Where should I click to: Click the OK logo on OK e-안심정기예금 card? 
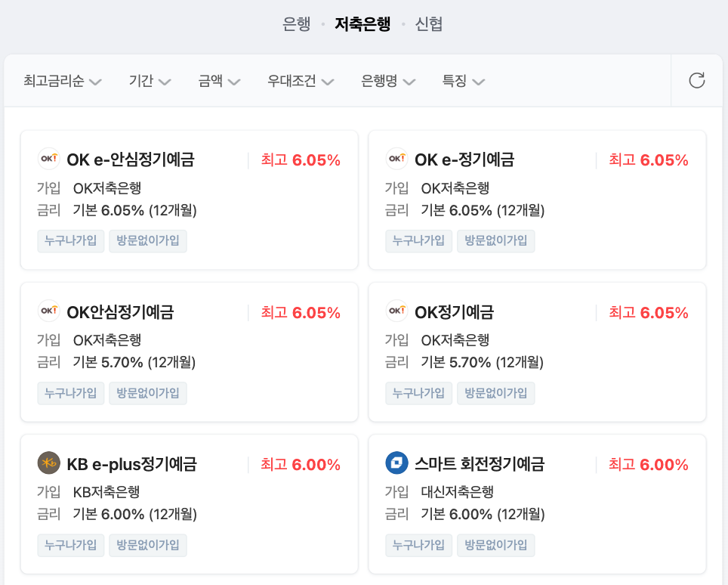coord(49,159)
